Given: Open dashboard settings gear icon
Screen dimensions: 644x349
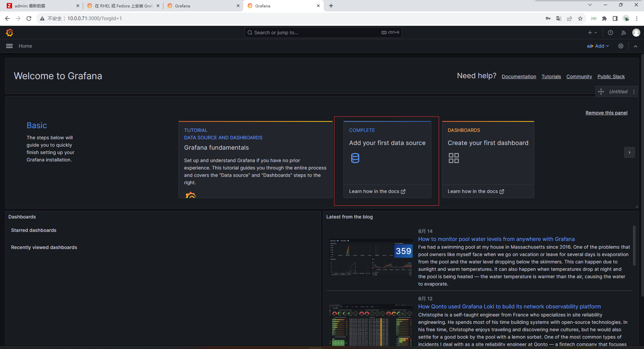Looking at the screenshot, I should click(621, 46).
